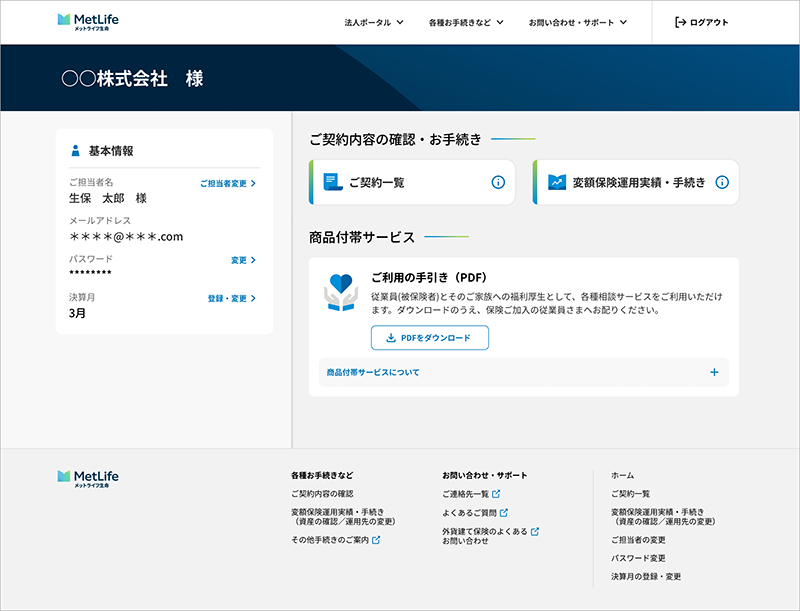Click the ご担当者変更 link
Screen dimensions: 800x611
[228, 183]
